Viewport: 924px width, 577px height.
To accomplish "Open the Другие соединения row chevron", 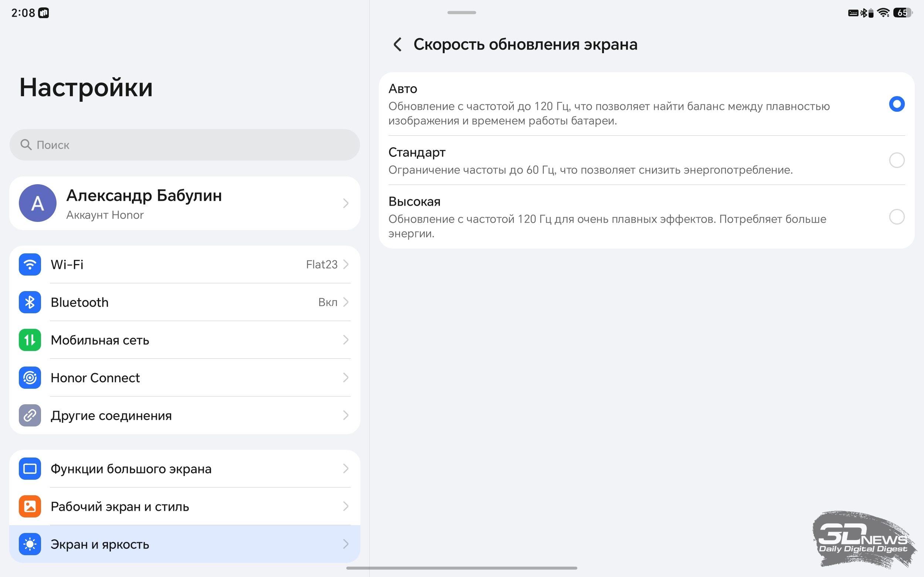I will 346,415.
